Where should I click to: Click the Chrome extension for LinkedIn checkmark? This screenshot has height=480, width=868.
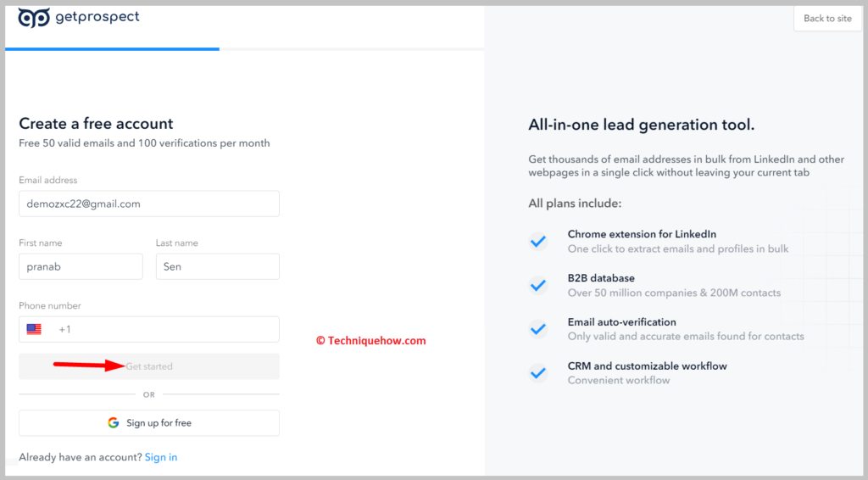pyautogui.click(x=537, y=242)
